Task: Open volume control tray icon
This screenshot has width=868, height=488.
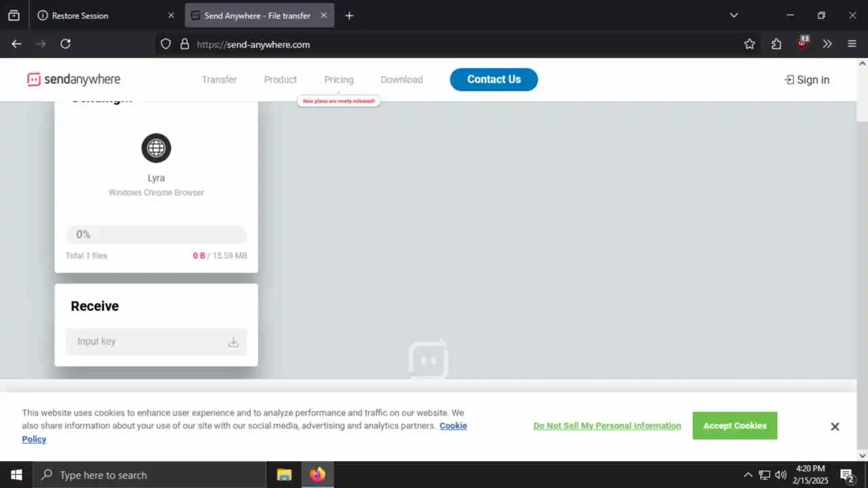Action: pos(781,475)
